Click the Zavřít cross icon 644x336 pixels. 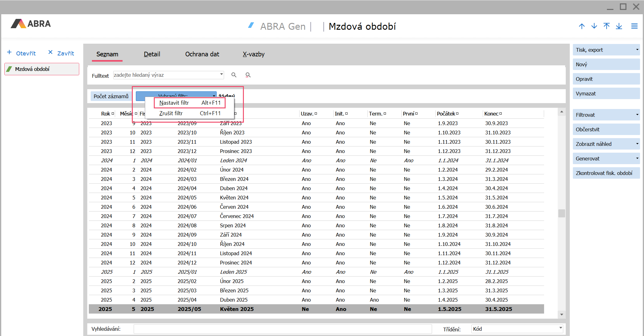coord(50,52)
